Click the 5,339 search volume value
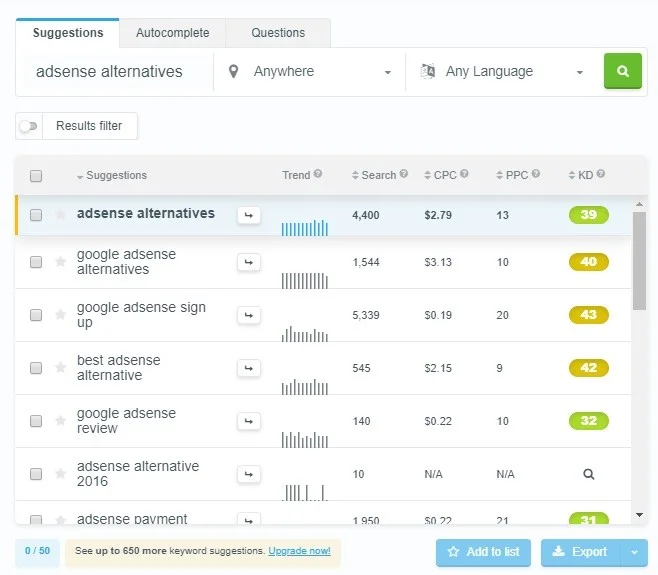This screenshot has width=658, height=575. pos(366,315)
